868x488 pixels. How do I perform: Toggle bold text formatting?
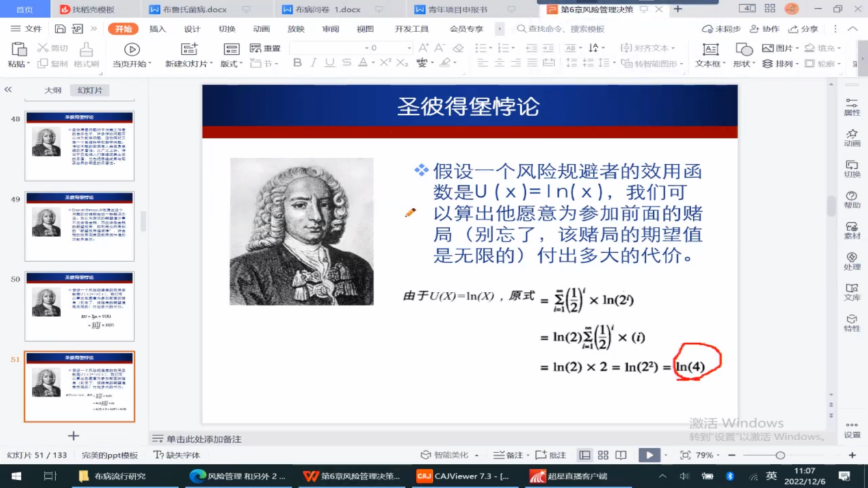[x=297, y=63]
